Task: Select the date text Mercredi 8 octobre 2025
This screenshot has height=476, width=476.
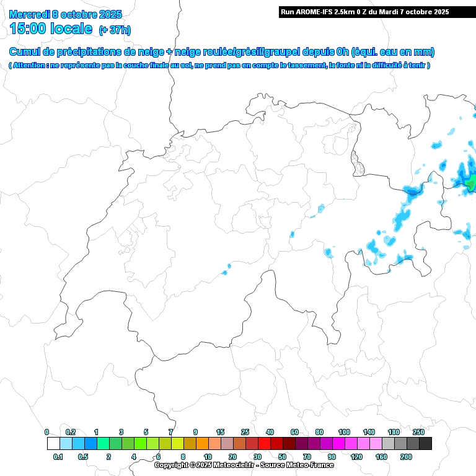Action: [66, 14]
